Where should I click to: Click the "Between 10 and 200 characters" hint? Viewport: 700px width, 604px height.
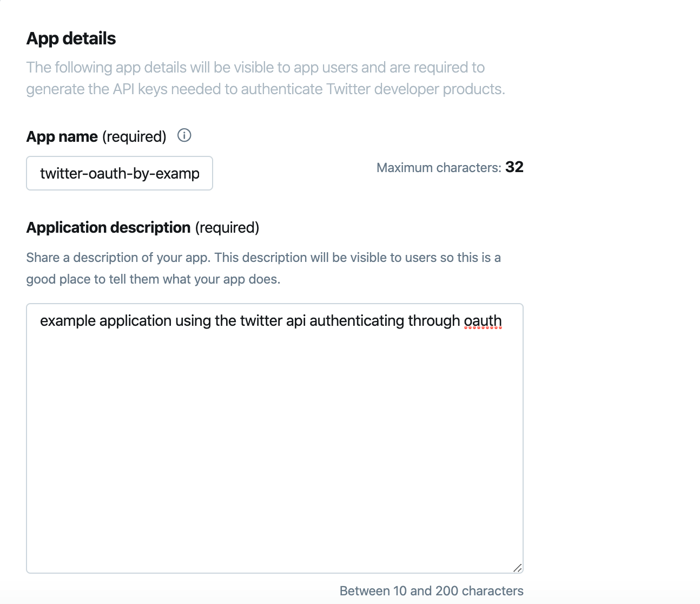(x=431, y=591)
